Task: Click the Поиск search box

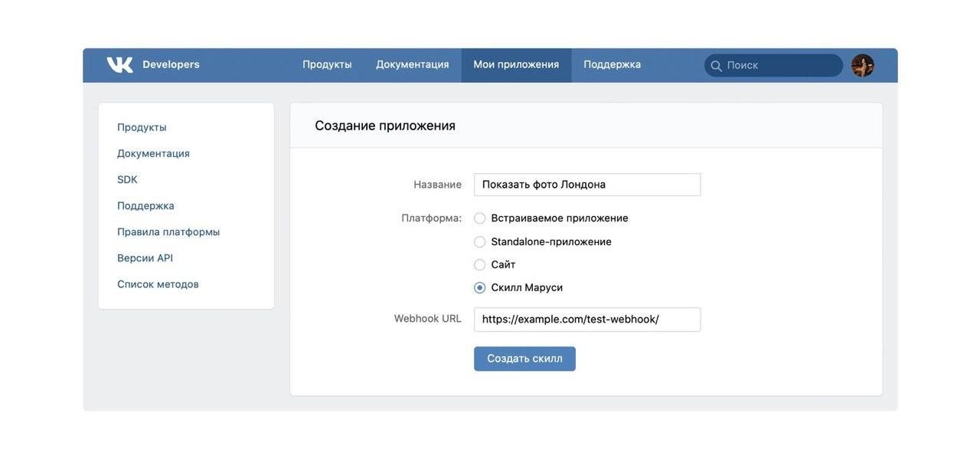Action: click(x=781, y=66)
